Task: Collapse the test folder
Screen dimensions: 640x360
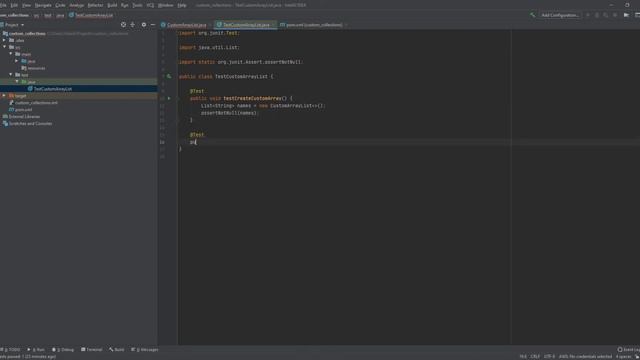Action: tap(11, 75)
